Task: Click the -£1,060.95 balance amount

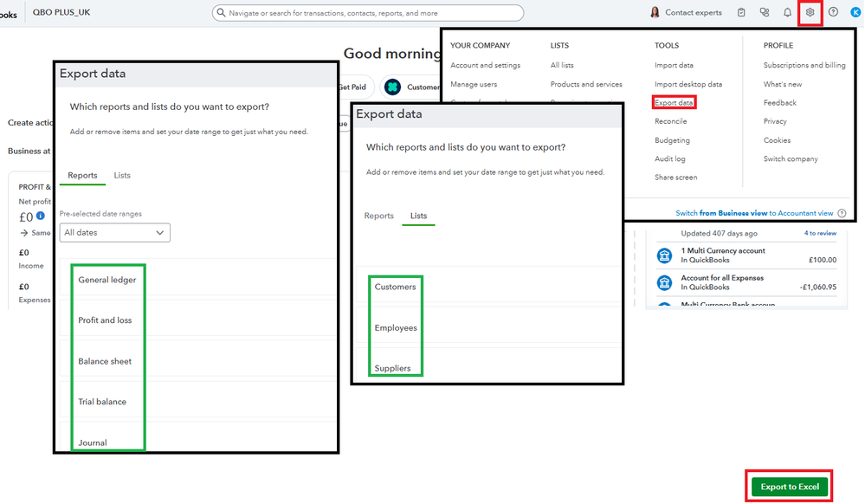Action: pos(818,287)
